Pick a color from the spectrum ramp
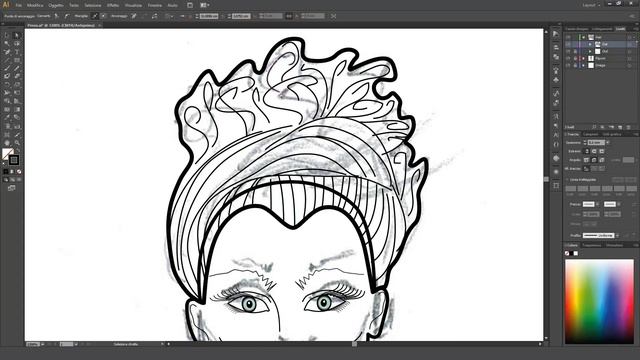 (599, 301)
